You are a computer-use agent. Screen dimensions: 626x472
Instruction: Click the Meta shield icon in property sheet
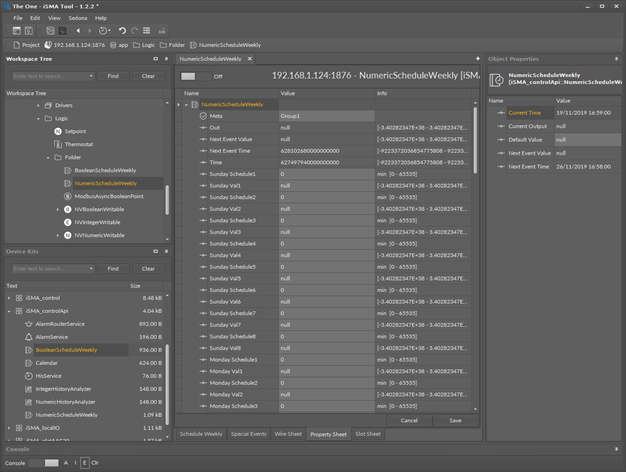click(203, 116)
